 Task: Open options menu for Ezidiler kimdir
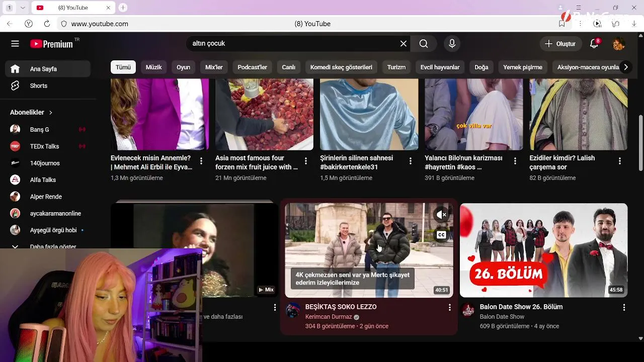click(619, 161)
